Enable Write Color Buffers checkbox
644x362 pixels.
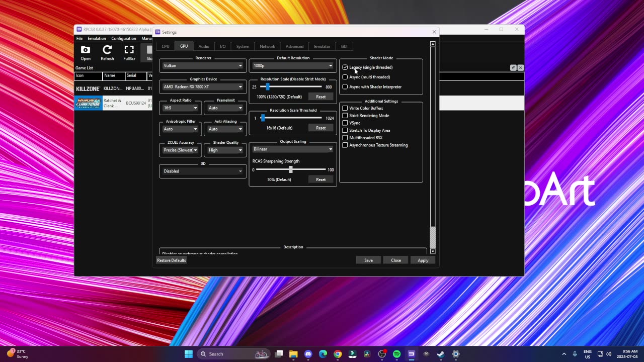(363, 108)
